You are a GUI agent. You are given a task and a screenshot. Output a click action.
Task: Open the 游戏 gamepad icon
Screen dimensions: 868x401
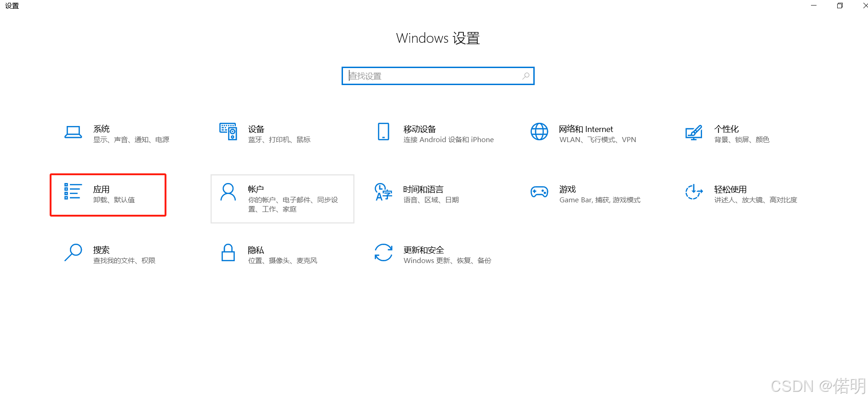coord(539,192)
